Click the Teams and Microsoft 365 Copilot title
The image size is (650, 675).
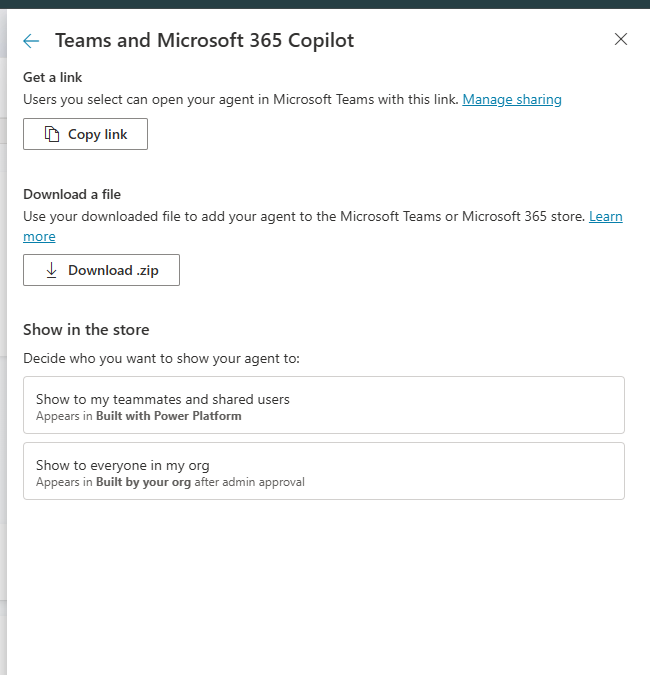click(x=204, y=41)
